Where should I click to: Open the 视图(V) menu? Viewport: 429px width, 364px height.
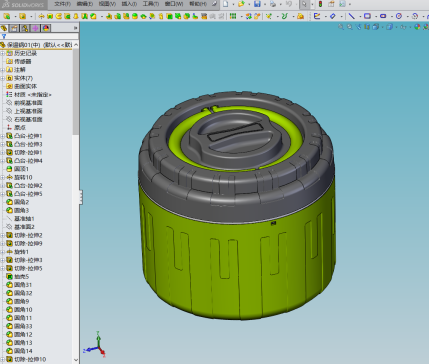click(x=107, y=4)
